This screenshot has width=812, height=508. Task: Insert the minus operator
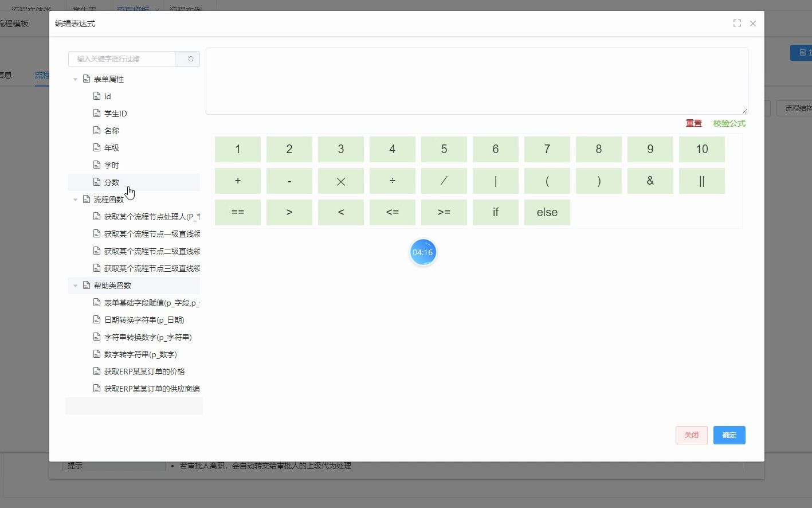coord(289,181)
